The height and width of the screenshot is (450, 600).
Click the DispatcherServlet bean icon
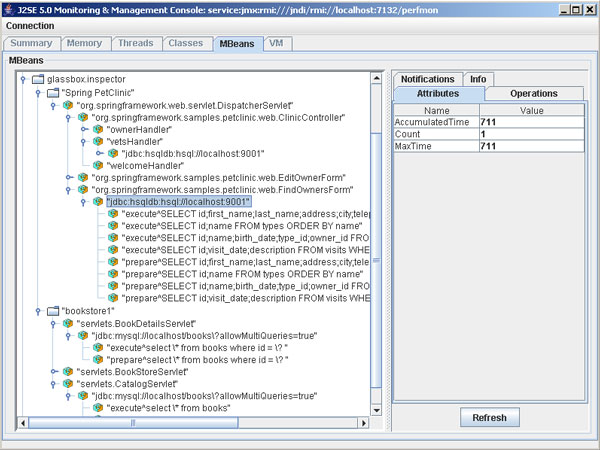point(68,105)
